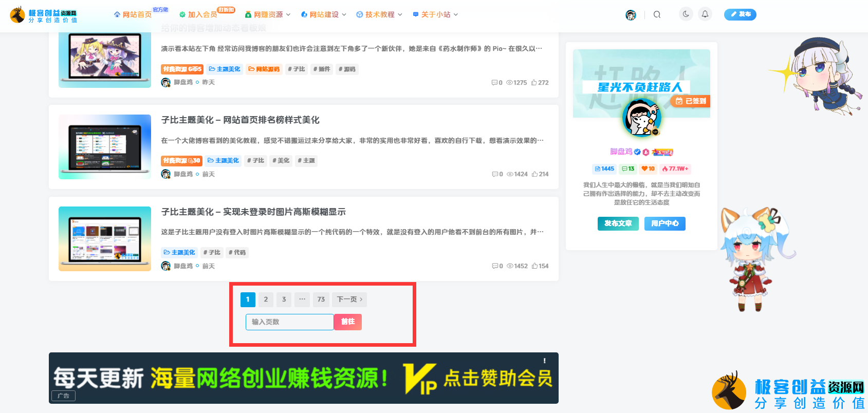Click the # 代码 tag

pyautogui.click(x=237, y=253)
